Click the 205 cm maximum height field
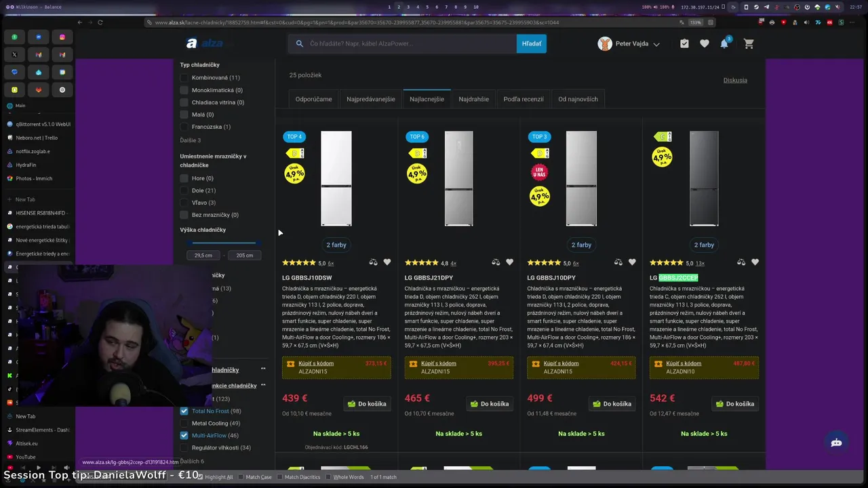Viewport: 868px width, 488px height. click(245, 256)
